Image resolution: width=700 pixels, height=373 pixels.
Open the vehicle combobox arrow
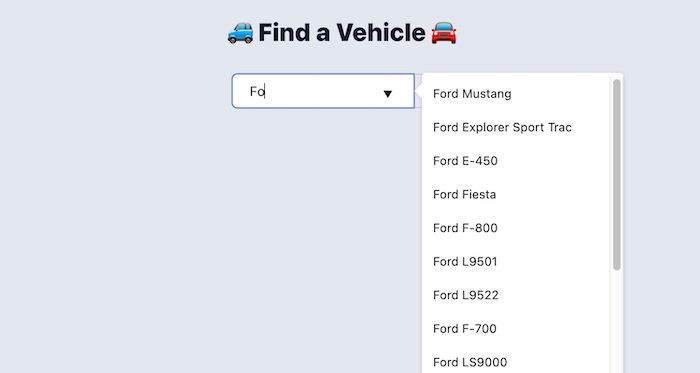pos(388,94)
